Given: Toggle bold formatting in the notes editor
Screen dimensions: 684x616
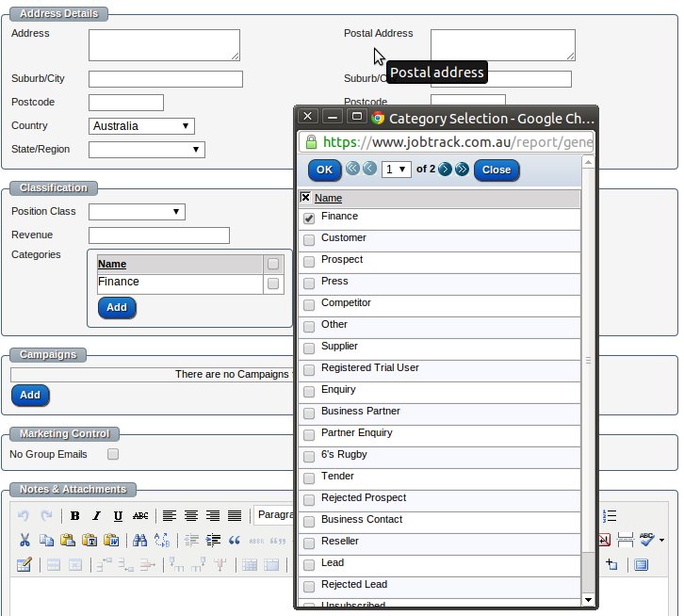Looking at the screenshot, I should tap(75, 516).
